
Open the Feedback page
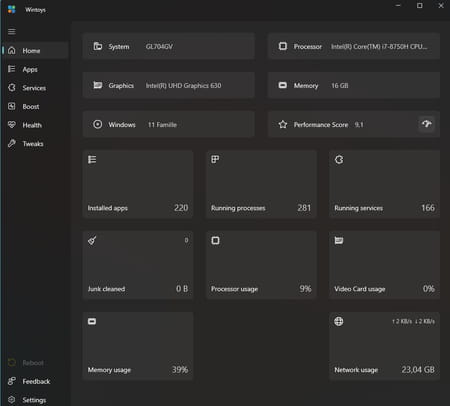(x=35, y=381)
